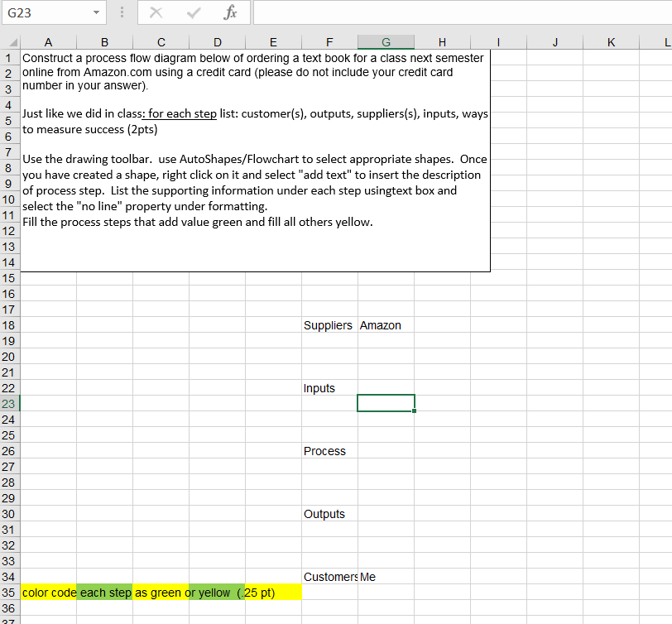Click the "as green" cell in row 35
The image size is (672, 624).
click(x=161, y=593)
